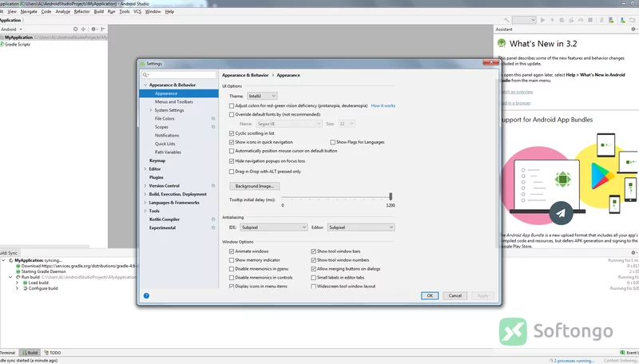The image size is (639, 364).
Task: Click the Project Structure folder icon
Action: pyautogui.click(x=633, y=20)
